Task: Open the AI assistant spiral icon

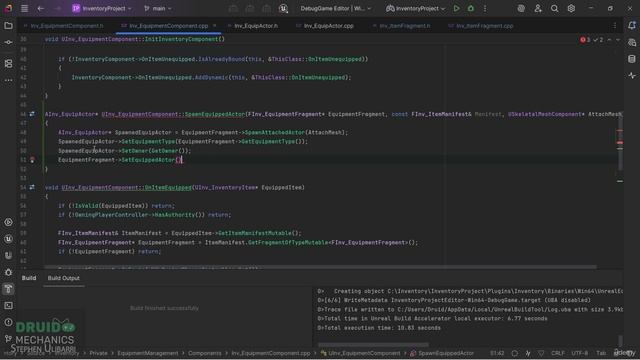Action: 521,8
